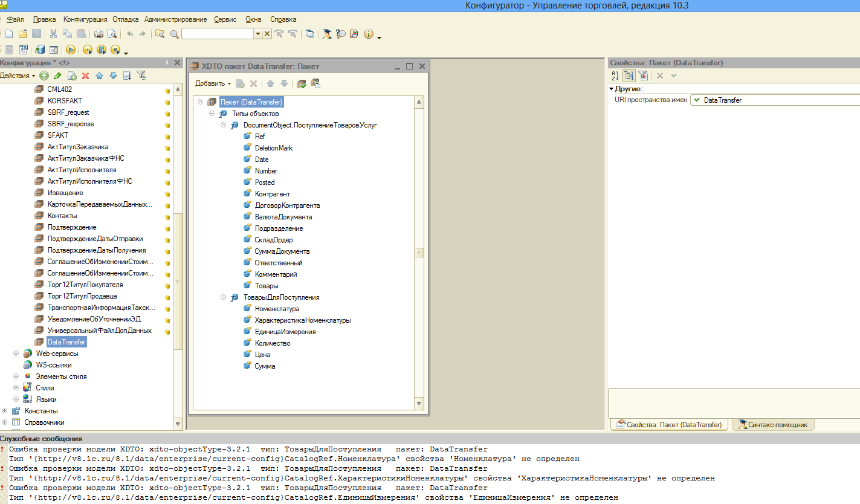This screenshot has height=504, width=860.
Task: Click the Update database configuration icon
Action: 40,50
